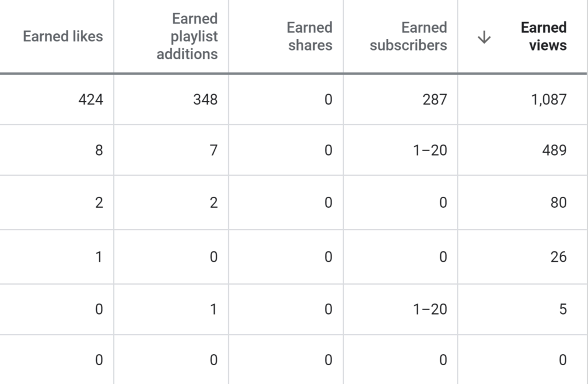Select the 287 earned subscribers cell
Viewport: 588px width, 384px height.
[435, 99]
